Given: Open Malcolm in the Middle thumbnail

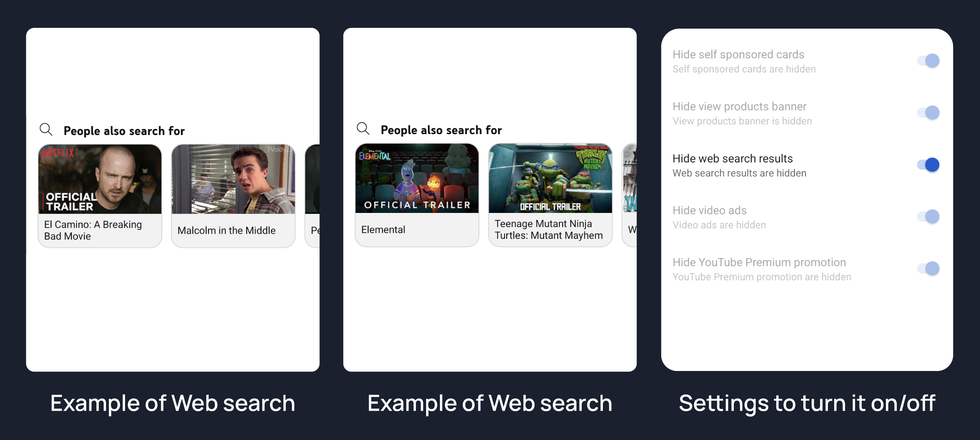Looking at the screenshot, I should tap(233, 179).
